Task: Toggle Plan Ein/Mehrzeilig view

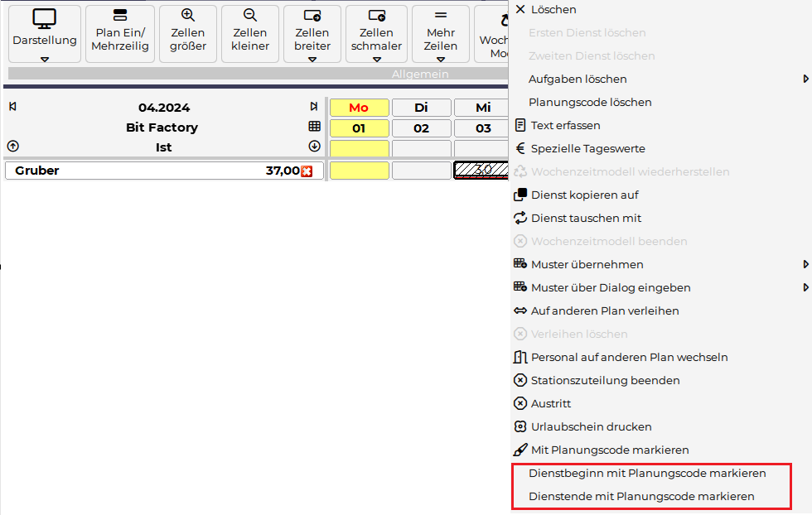Action: click(120, 33)
